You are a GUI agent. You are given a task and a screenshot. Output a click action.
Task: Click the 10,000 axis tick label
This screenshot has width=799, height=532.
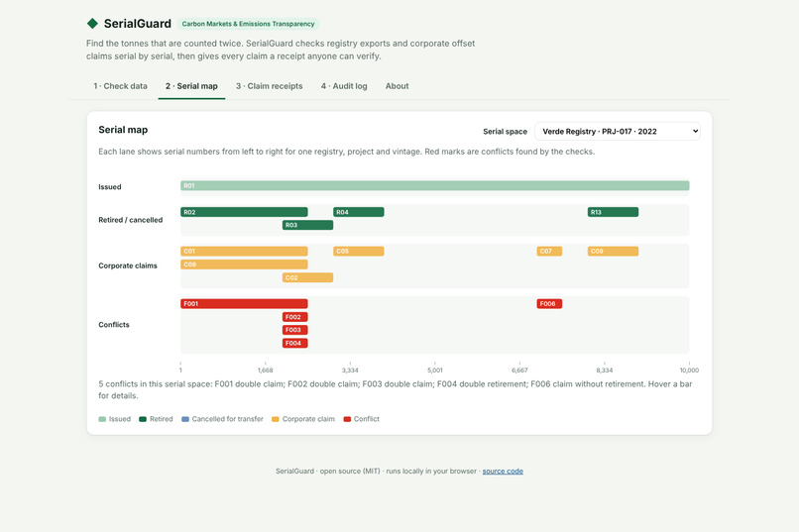click(689, 371)
